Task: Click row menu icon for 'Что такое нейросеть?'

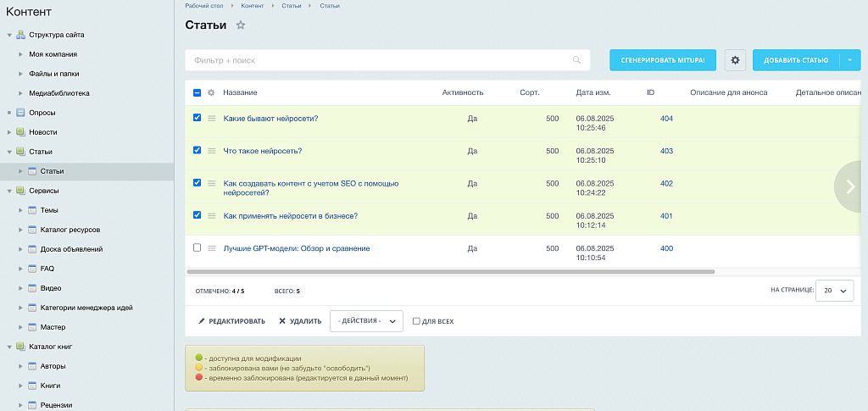Action: pyautogui.click(x=211, y=151)
